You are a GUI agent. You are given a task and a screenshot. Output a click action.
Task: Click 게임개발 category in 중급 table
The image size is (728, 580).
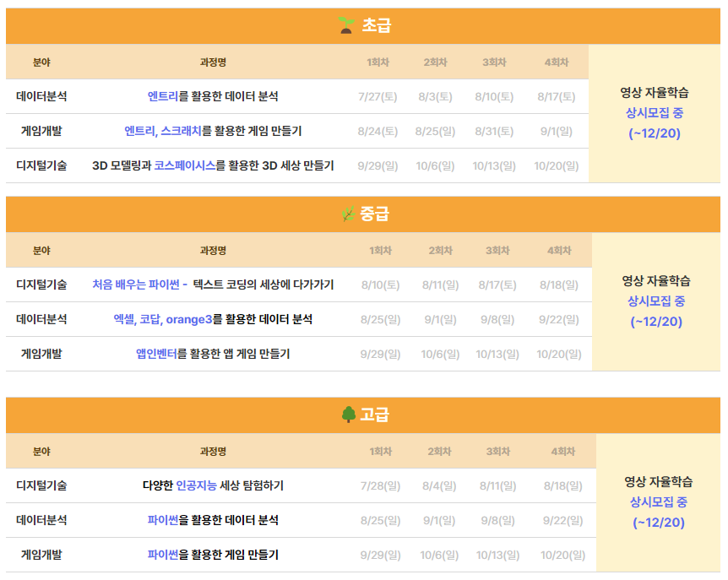[41, 354]
